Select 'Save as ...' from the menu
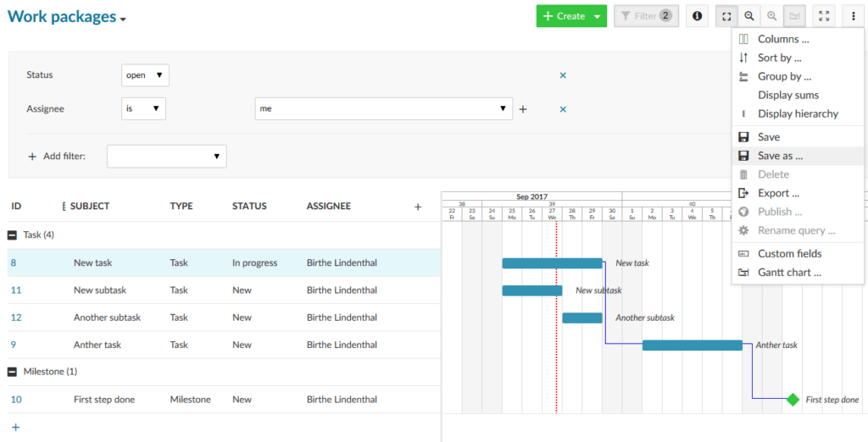 pyautogui.click(x=780, y=156)
